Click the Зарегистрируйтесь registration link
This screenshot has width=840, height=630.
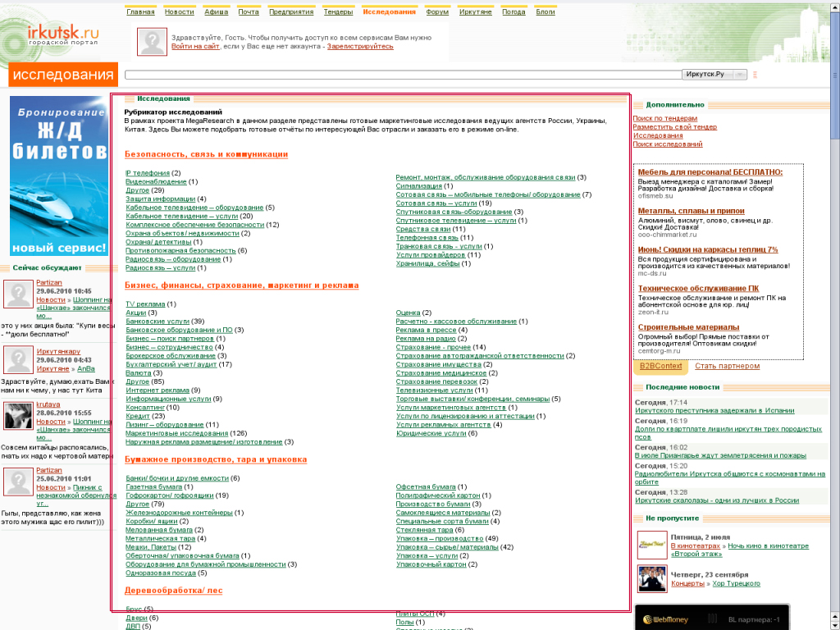click(x=360, y=47)
